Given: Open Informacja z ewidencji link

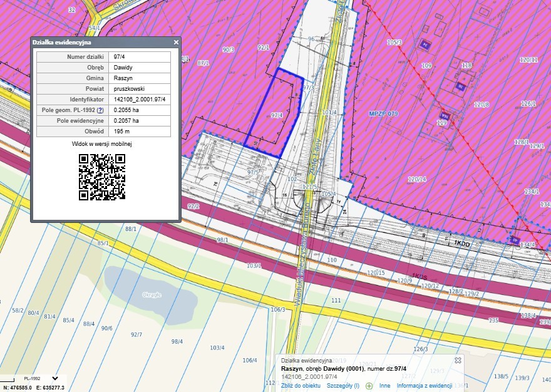Looking at the screenshot, I should [424, 386].
